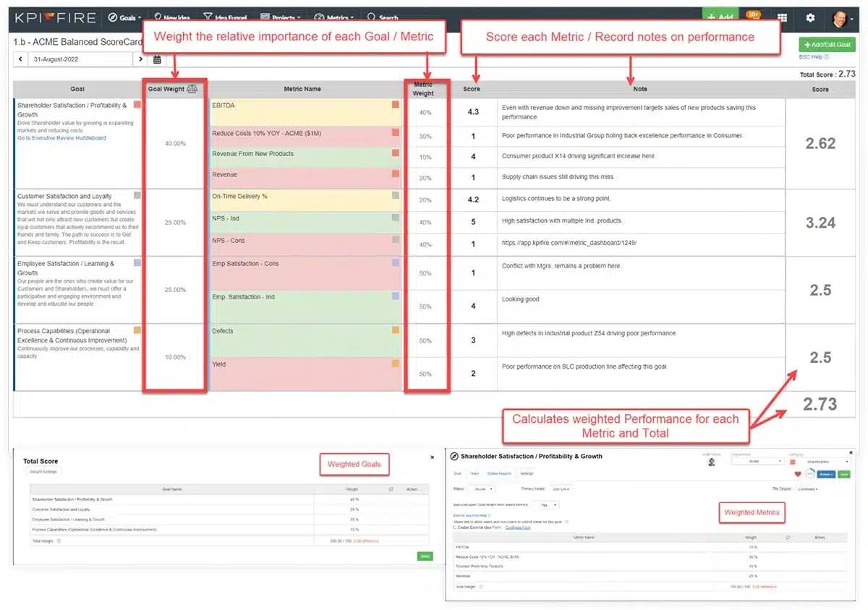The width and height of the screenshot is (868, 610).
Task: Open the Settings tab in goal dialog
Action: coord(527,473)
